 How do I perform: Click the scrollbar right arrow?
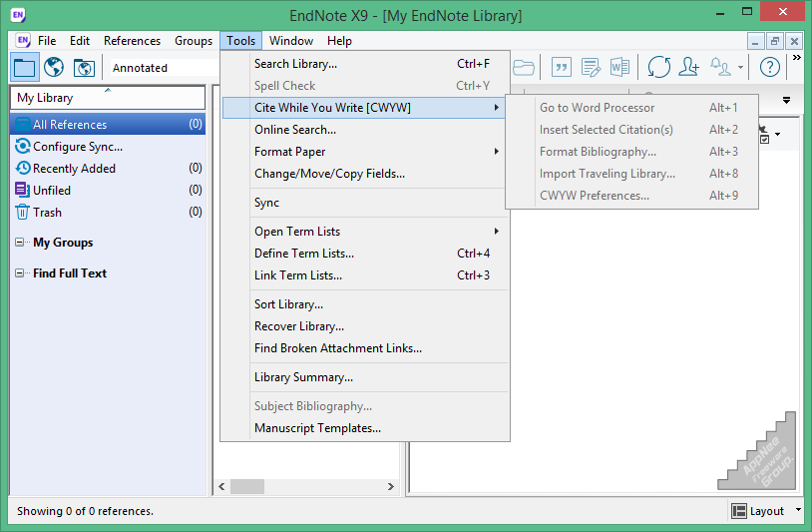click(x=391, y=486)
